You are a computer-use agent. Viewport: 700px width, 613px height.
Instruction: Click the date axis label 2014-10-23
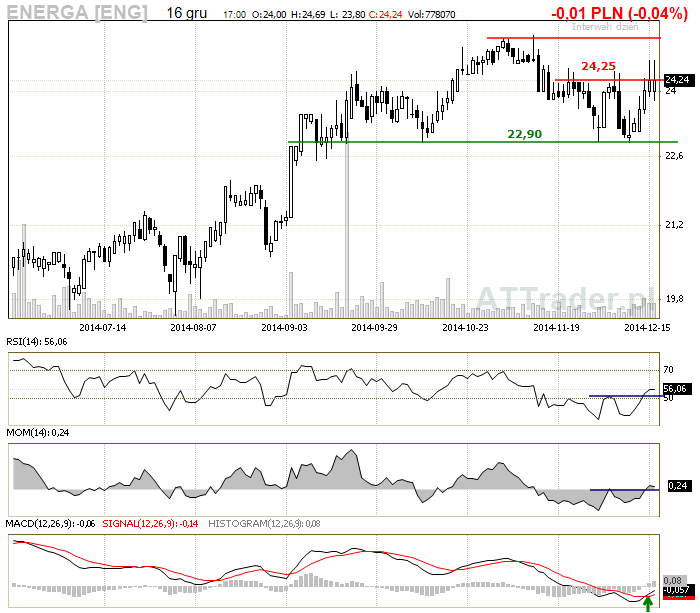[466, 328]
